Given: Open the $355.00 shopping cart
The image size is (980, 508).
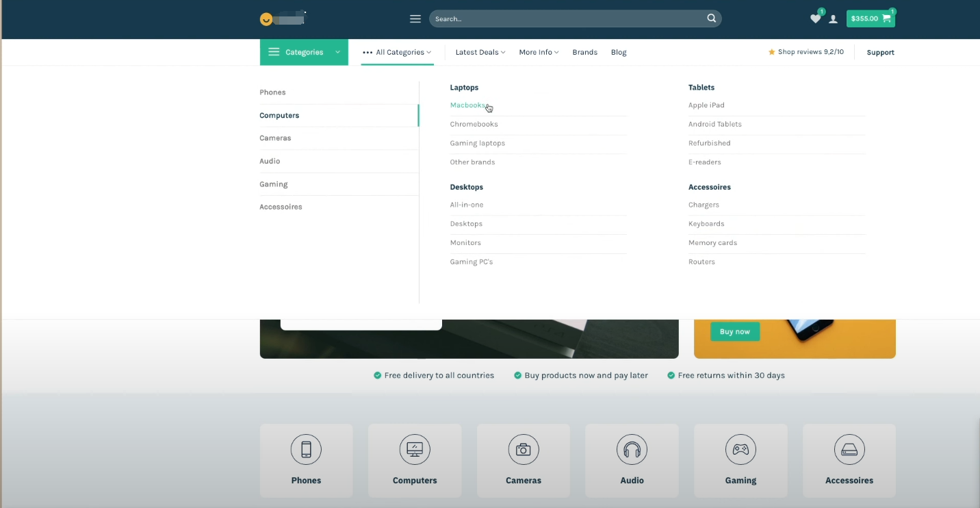Looking at the screenshot, I should point(870,18).
